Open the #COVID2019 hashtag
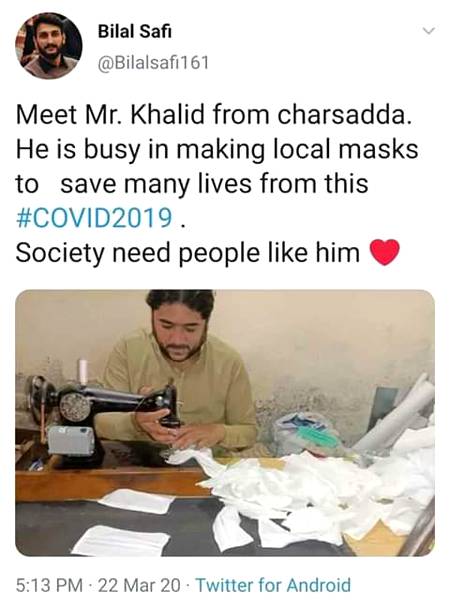The height and width of the screenshot is (607, 450). point(94,218)
